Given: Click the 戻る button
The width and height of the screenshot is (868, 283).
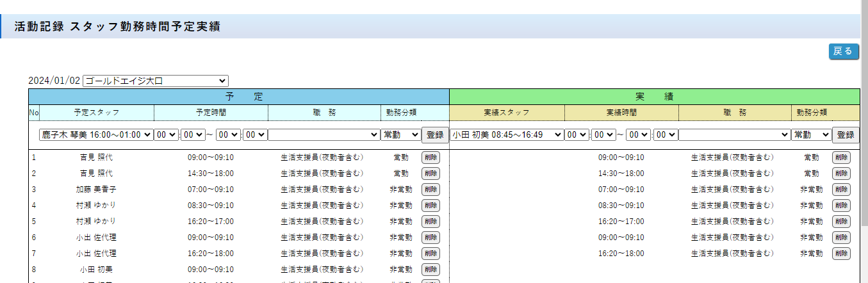Looking at the screenshot, I should coord(843,52).
